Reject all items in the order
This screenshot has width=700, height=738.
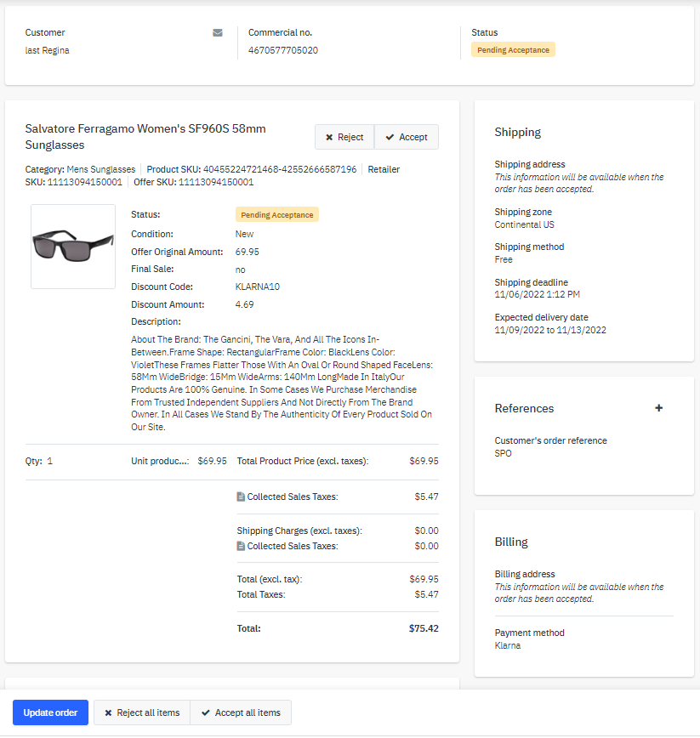point(142,712)
